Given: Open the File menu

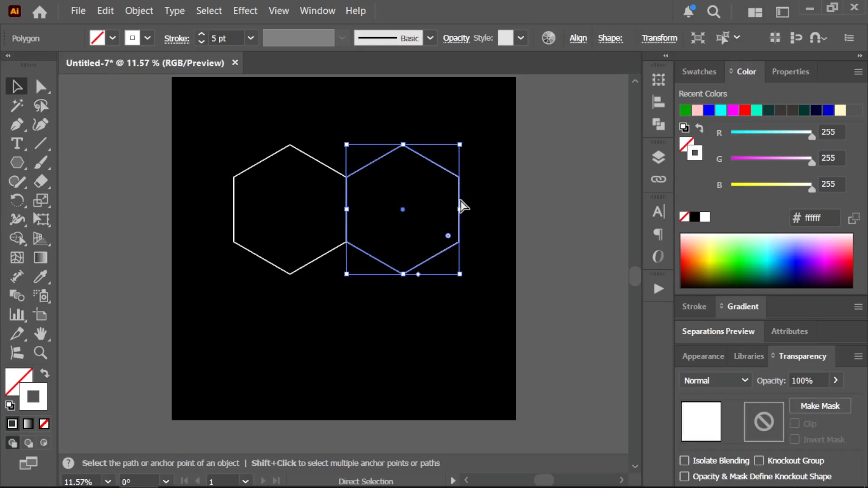Looking at the screenshot, I should click(78, 11).
